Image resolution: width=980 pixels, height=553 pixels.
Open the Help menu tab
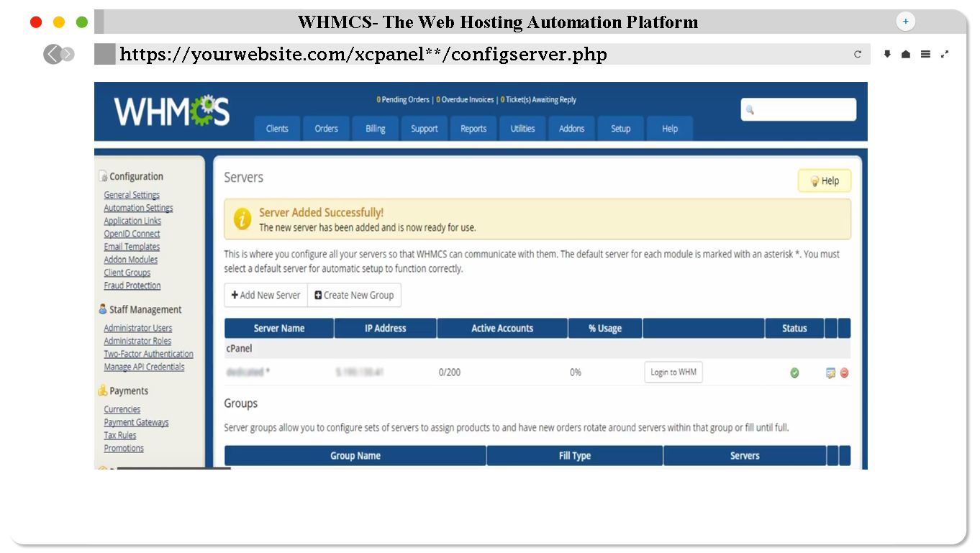[x=670, y=129]
